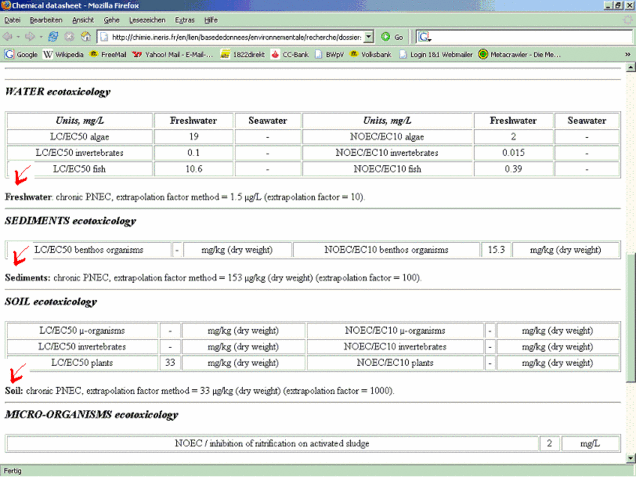Select the LC/EC50 invertebrates freshwater value 0.1
This screenshot has height=477, width=636.
194,153
